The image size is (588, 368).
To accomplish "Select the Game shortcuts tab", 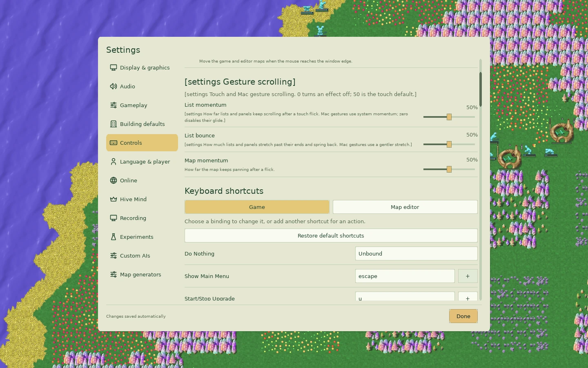I will [x=257, y=207].
